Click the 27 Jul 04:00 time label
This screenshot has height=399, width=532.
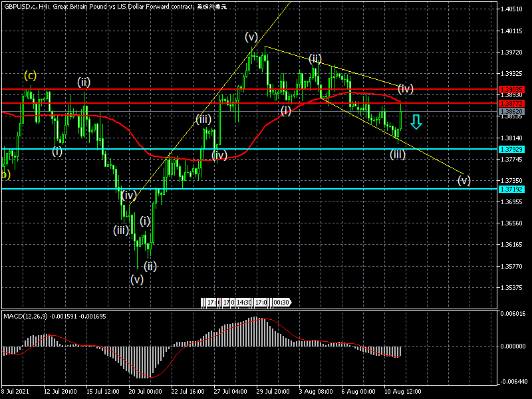pyautogui.click(x=230, y=391)
